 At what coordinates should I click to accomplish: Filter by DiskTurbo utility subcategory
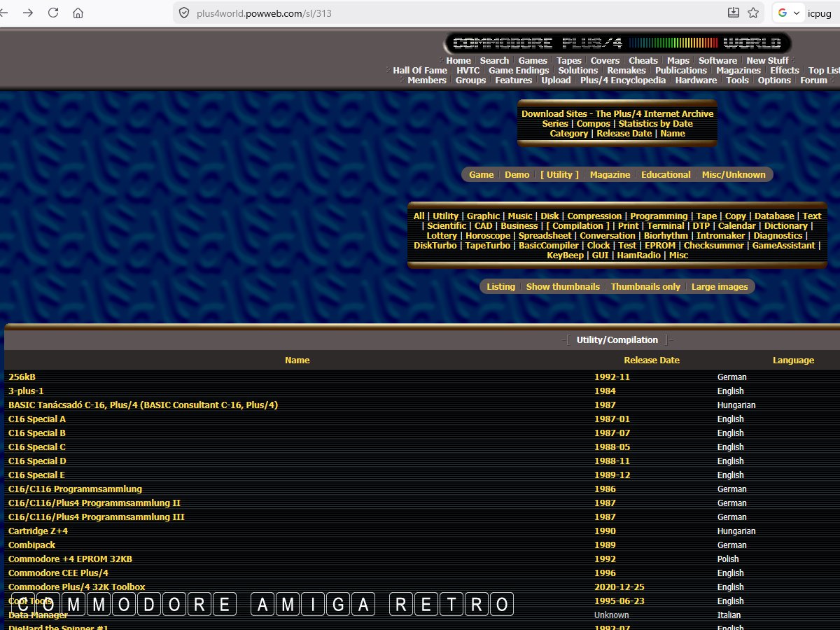(x=435, y=246)
